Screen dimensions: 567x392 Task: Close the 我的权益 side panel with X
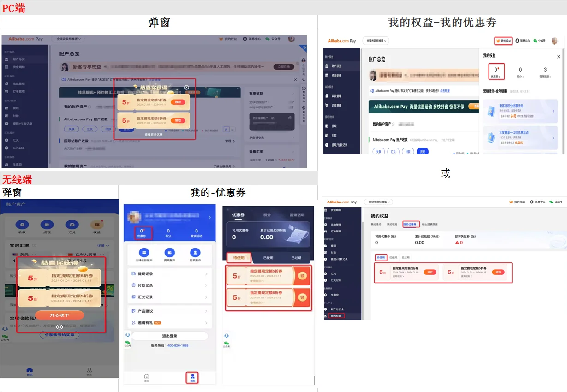558,56
